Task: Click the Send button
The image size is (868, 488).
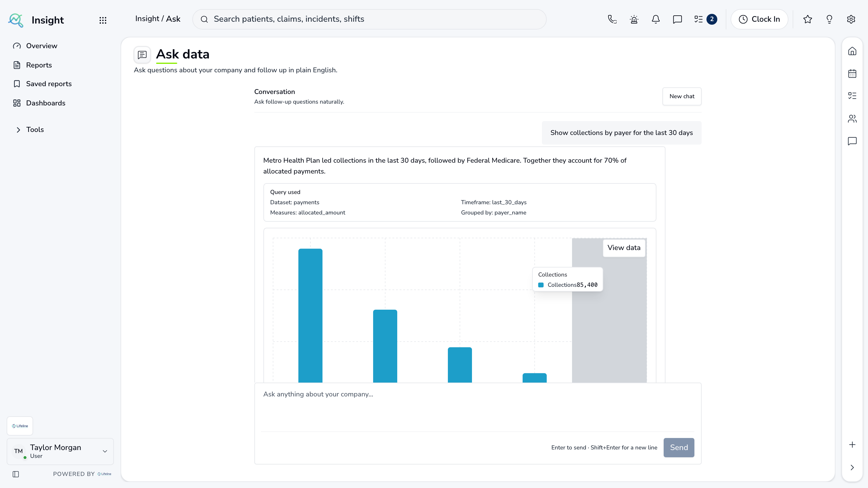Action: tap(679, 447)
